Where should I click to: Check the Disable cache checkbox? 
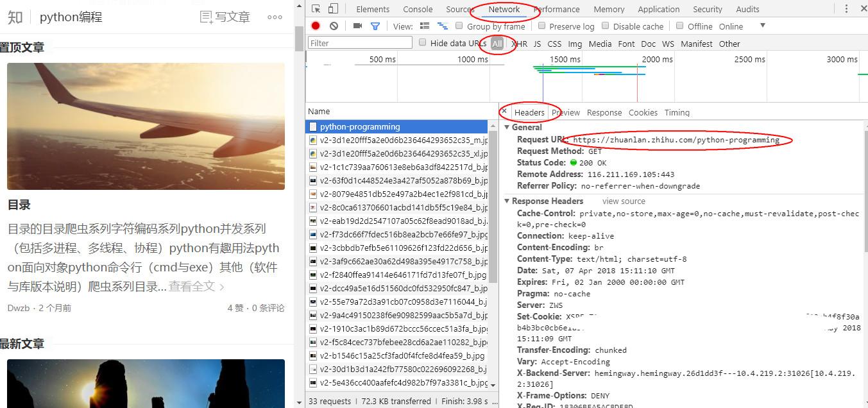pos(605,26)
